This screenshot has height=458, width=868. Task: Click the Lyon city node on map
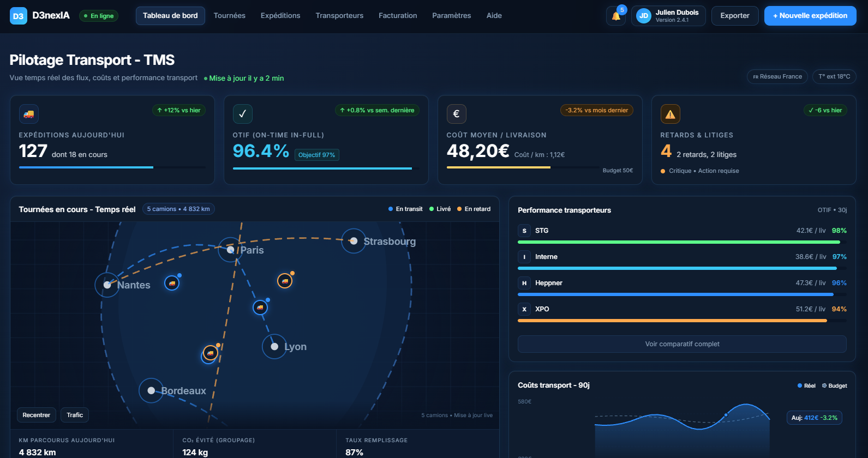274,347
